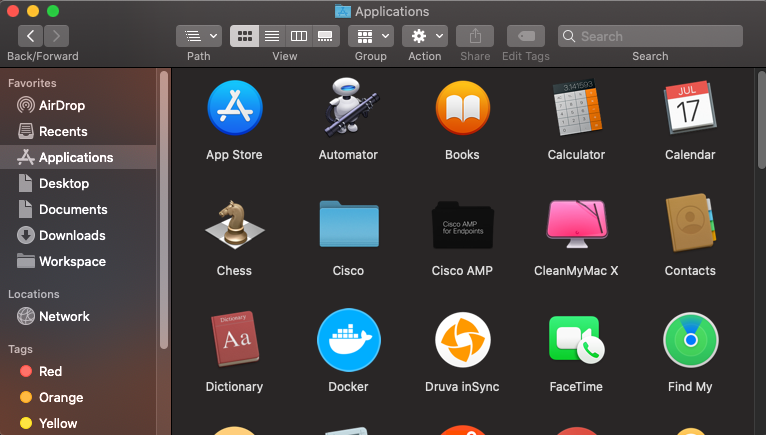
Task: Click the "Druva inSync" label
Action: 462,387
